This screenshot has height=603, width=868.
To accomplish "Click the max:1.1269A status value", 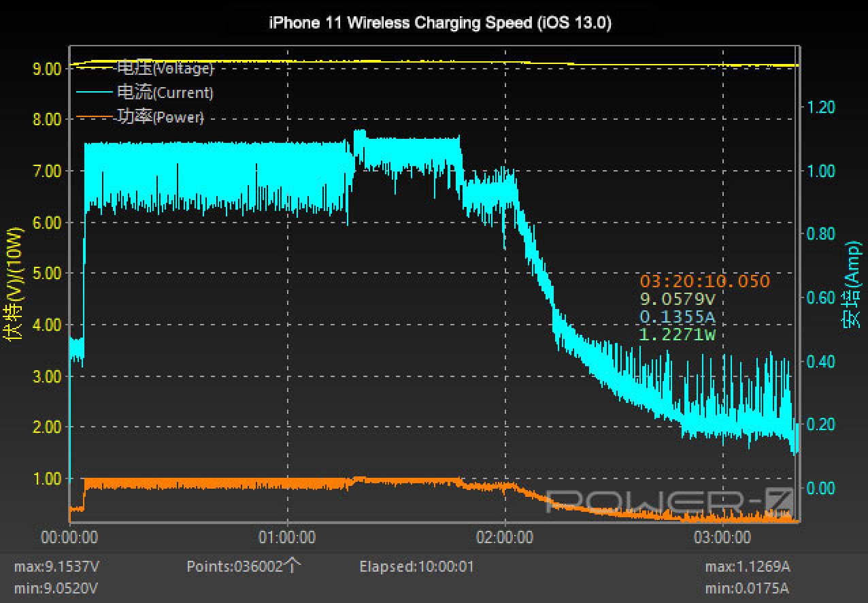I will pos(748,566).
